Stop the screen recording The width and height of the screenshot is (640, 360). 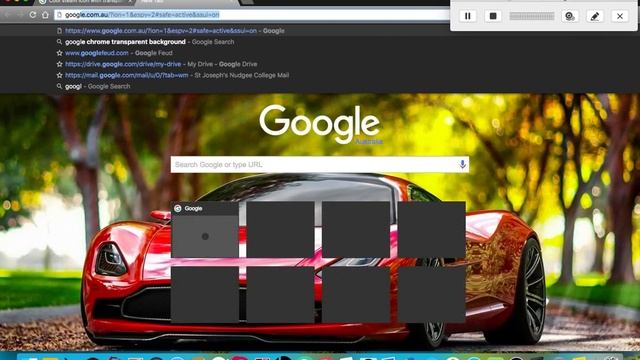[493, 16]
